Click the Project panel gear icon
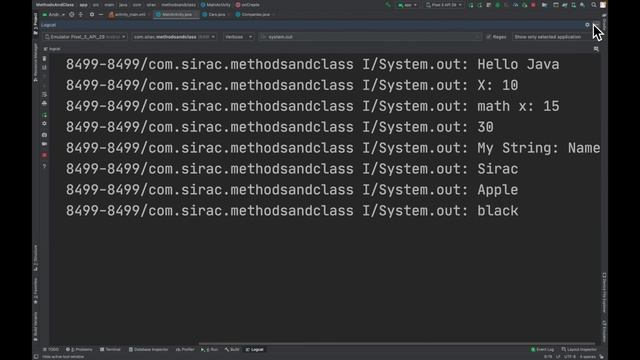This screenshot has height=360, width=640. tap(92, 14)
